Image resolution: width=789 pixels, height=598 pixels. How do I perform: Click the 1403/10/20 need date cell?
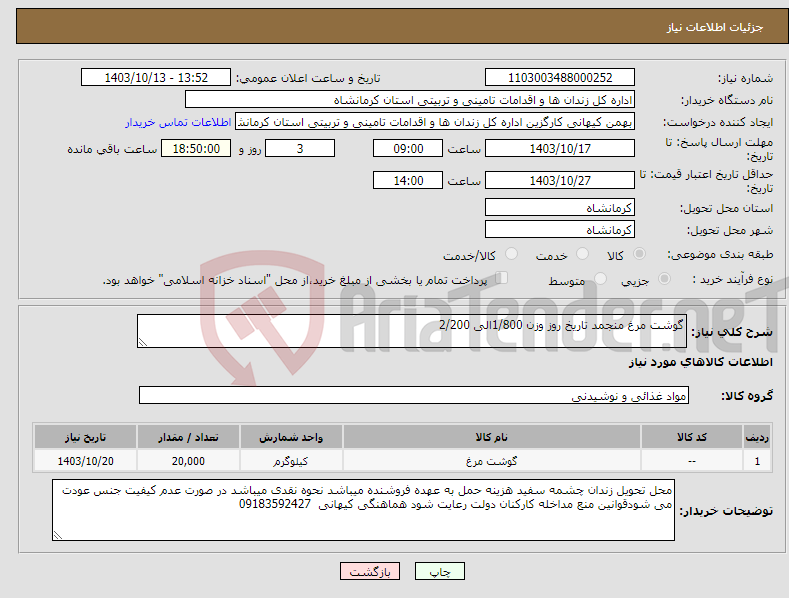click(x=86, y=461)
